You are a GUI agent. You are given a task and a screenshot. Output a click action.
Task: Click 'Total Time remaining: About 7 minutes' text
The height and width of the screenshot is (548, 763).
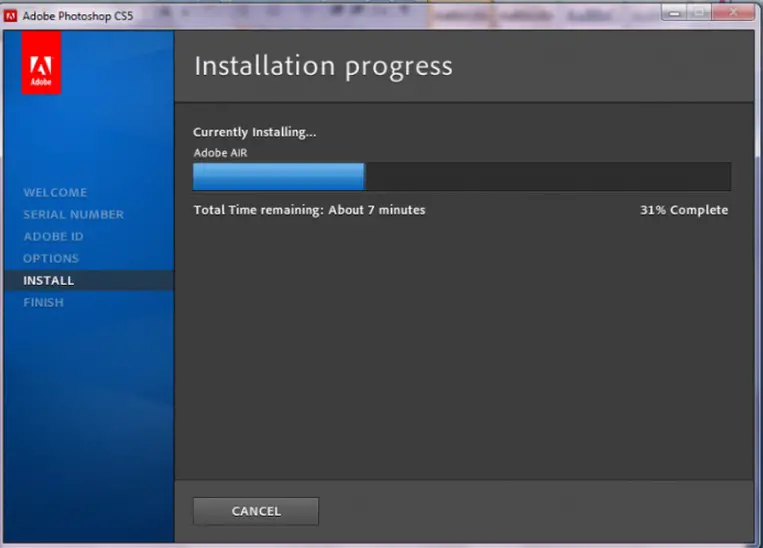click(x=309, y=210)
